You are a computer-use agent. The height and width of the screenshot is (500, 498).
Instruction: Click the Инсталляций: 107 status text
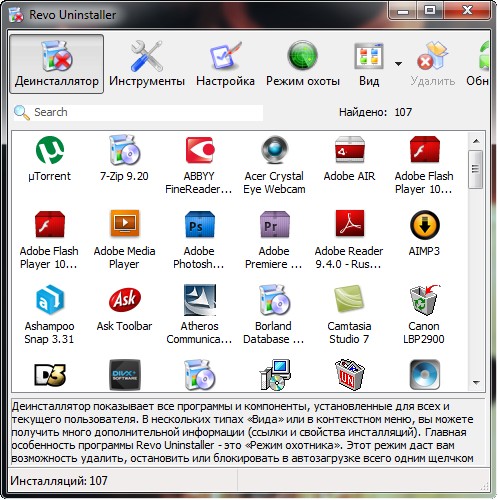coord(59,481)
